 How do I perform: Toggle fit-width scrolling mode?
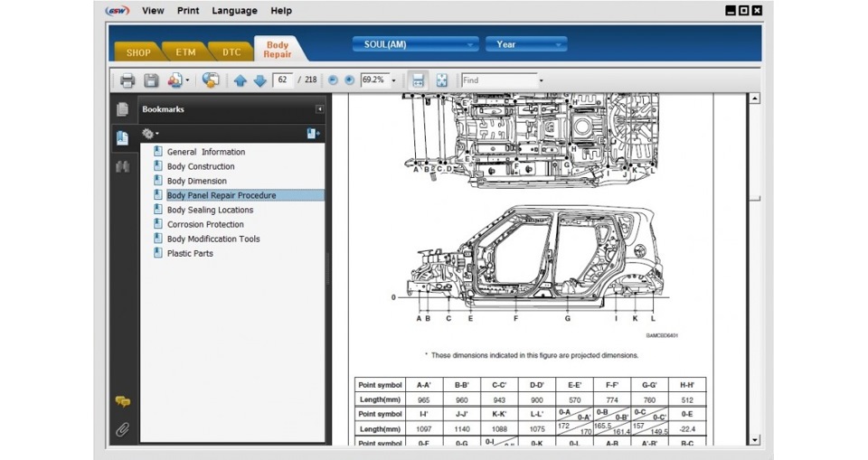coord(418,80)
